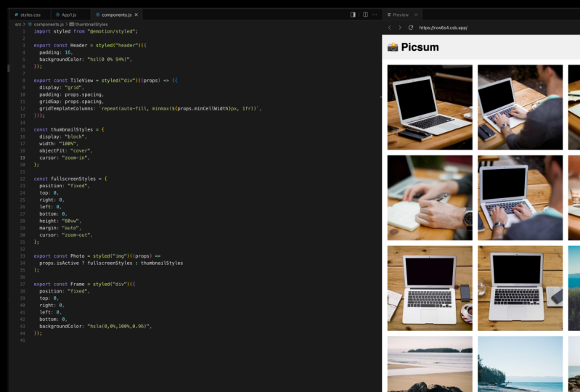The image size is (580, 392).
Task: Click the Photo constant name in code
Action: (77, 256)
